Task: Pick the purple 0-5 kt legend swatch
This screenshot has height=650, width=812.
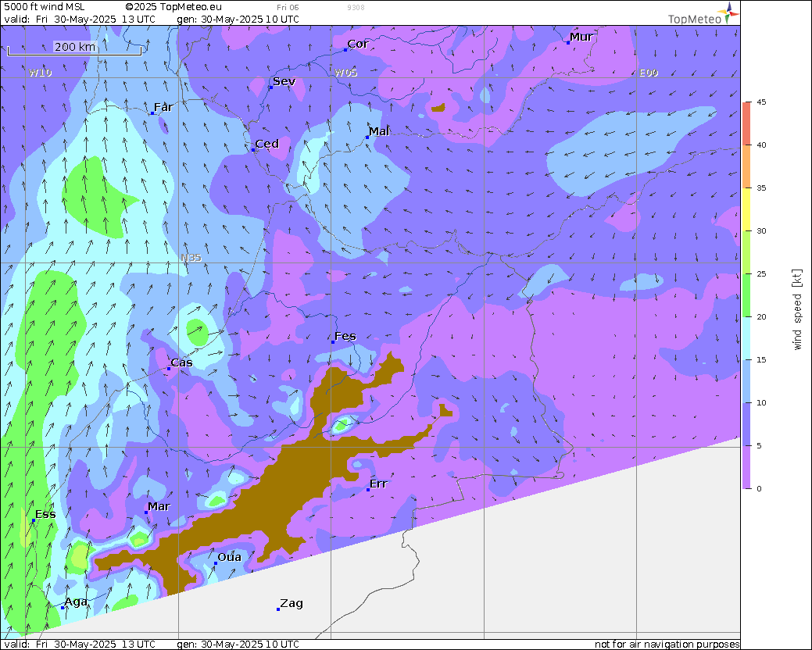Action: [x=746, y=467]
